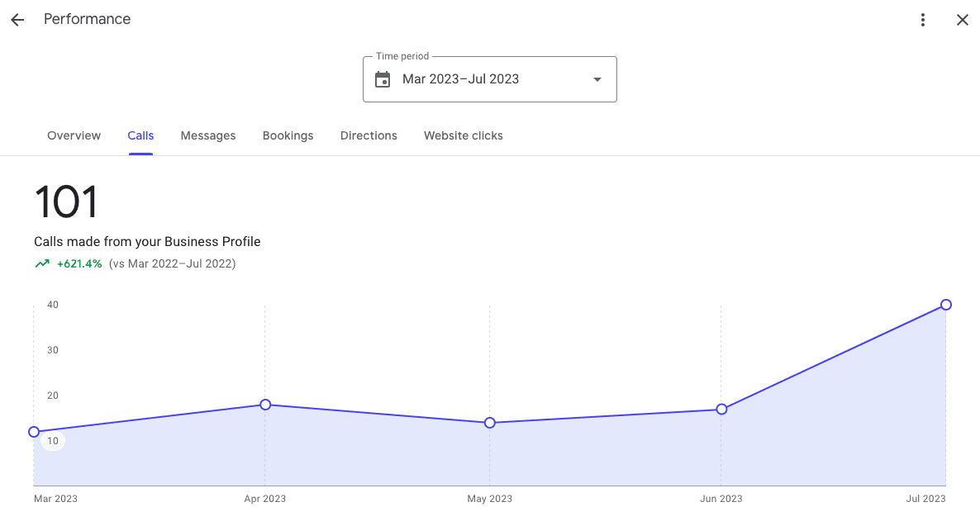Click the Apr 2023 axis label
This screenshot has height=507, width=980.
pos(264,498)
